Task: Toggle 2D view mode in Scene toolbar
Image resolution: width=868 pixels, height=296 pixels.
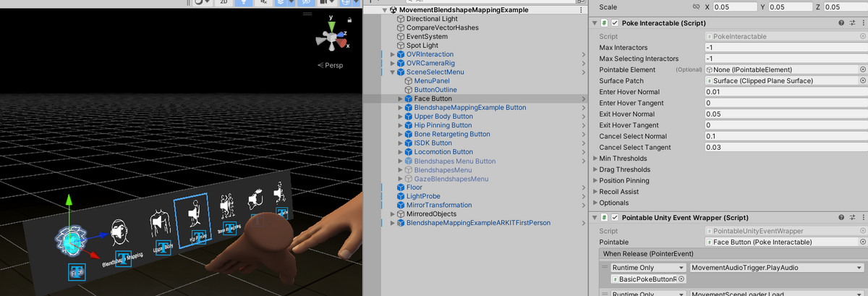Action: (224, 2)
